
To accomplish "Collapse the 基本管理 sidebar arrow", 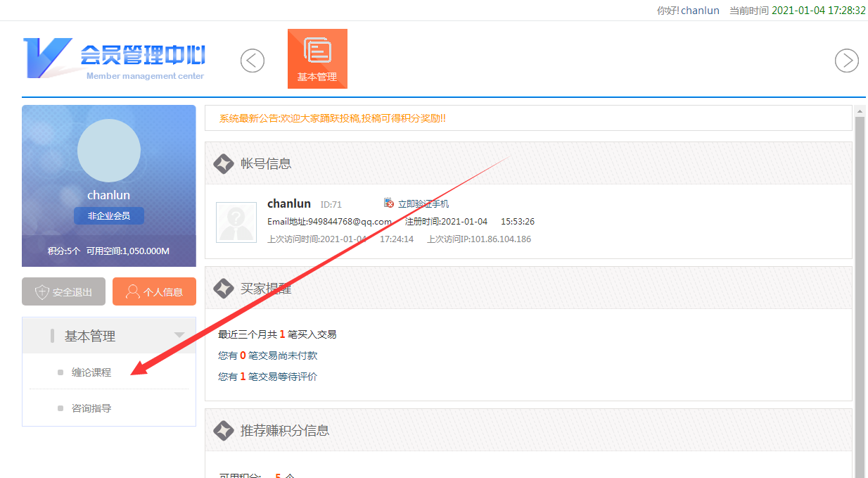I will [179, 336].
